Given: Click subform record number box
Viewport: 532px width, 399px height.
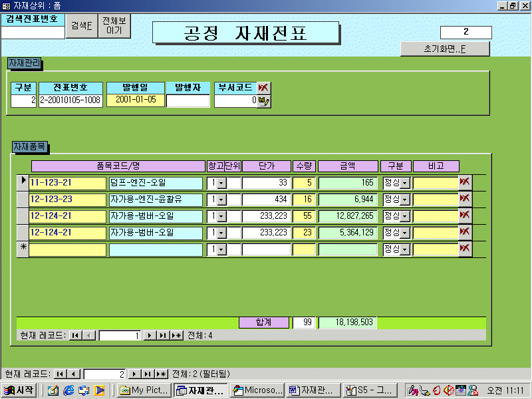Looking at the screenshot, I should click(x=120, y=336).
